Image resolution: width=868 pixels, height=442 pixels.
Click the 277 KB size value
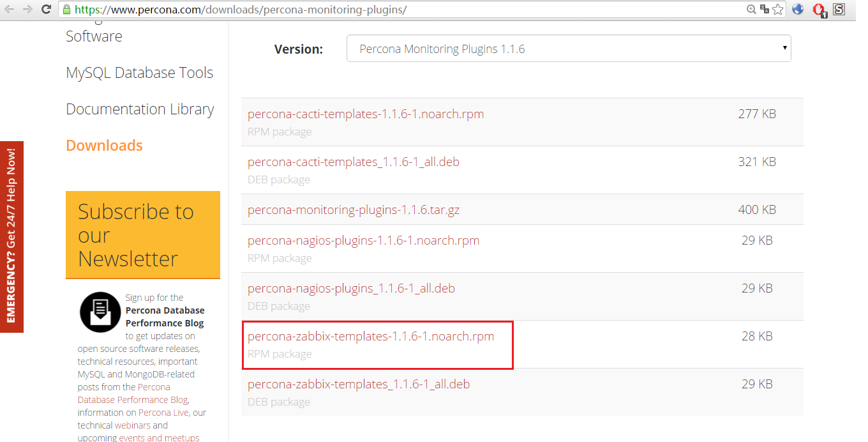(757, 114)
